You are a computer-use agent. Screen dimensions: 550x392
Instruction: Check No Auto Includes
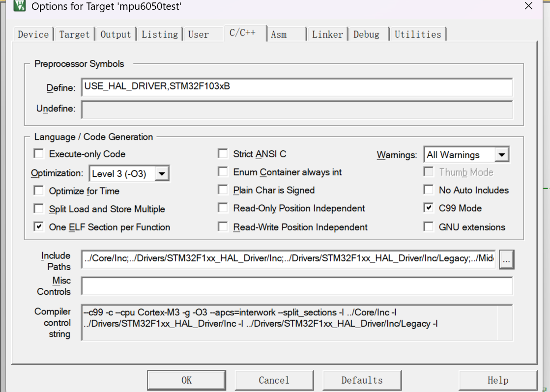click(x=428, y=190)
